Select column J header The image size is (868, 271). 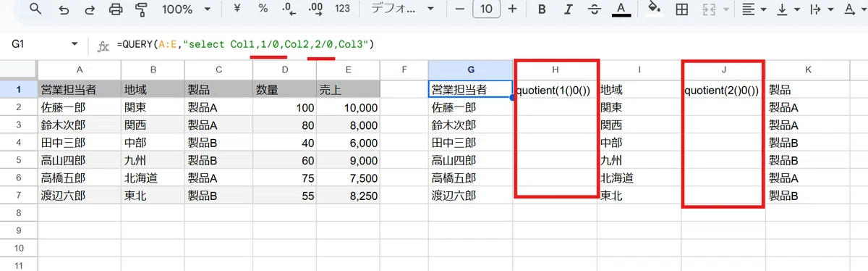pos(723,70)
